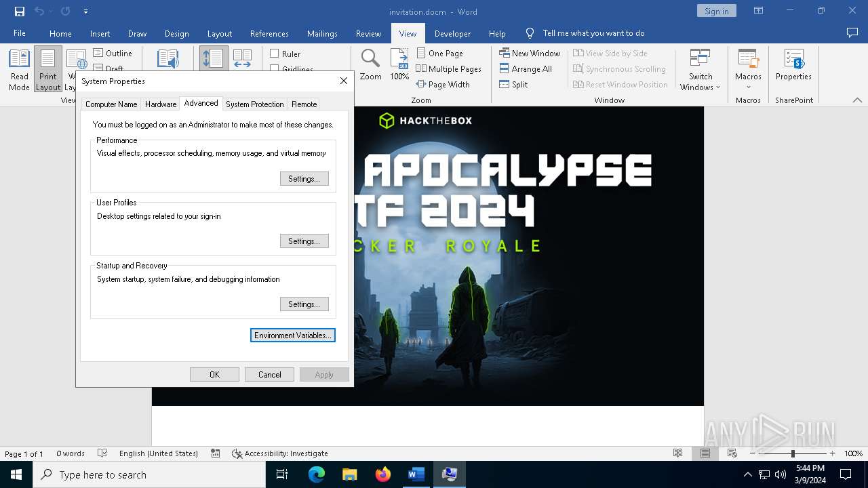Screen dimensions: 868x488
Task: Choose Multiple Pages zoom
Action: tap(449, 68)
